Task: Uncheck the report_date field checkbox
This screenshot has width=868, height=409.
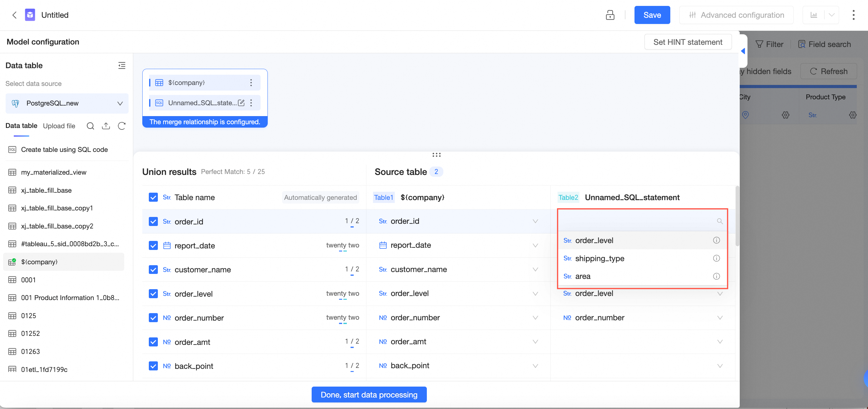Action: click(x=153, y=245)
